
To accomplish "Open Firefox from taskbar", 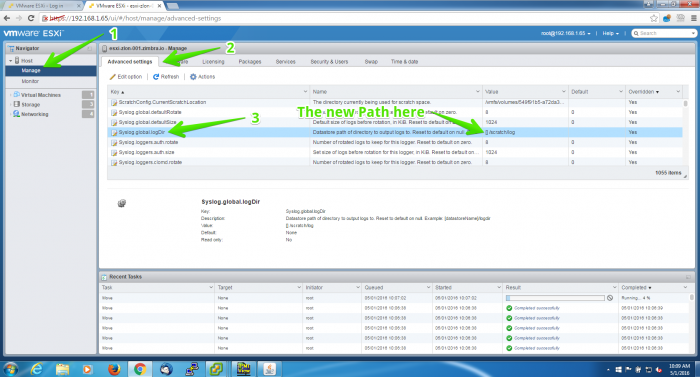I will pos(114,369).
